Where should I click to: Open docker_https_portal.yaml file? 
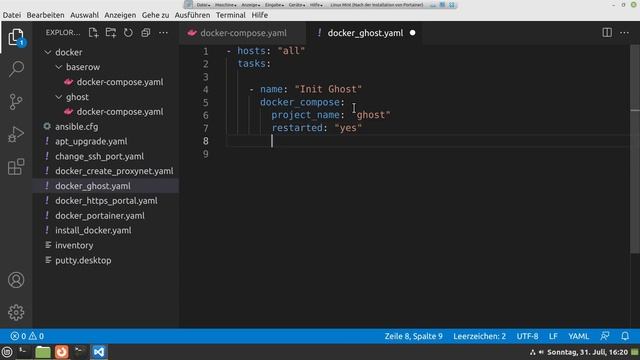[x=106, y=201]
